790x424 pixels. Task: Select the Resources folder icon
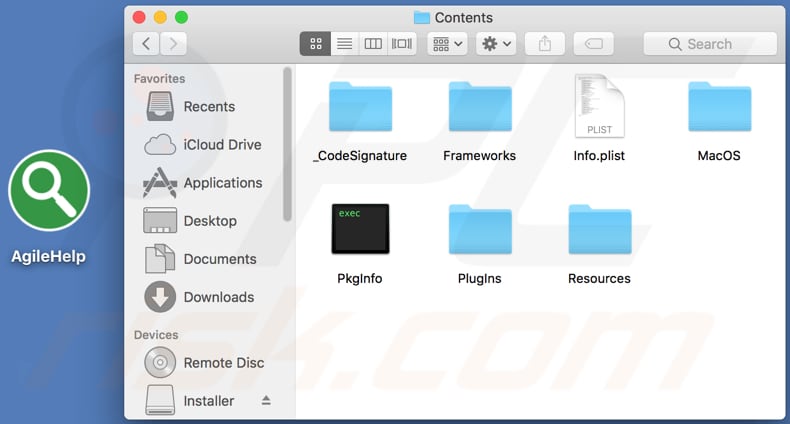pyautogui.click(x=600, y=230)
